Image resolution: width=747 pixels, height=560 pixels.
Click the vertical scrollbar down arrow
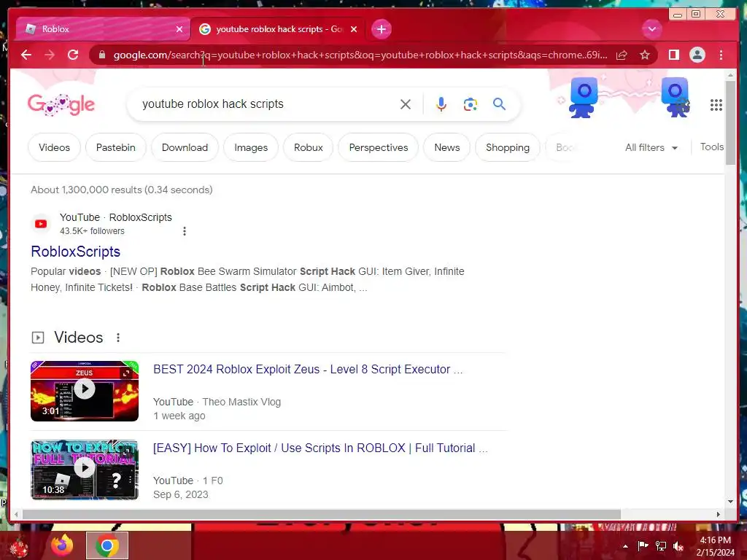pos(730,502)
